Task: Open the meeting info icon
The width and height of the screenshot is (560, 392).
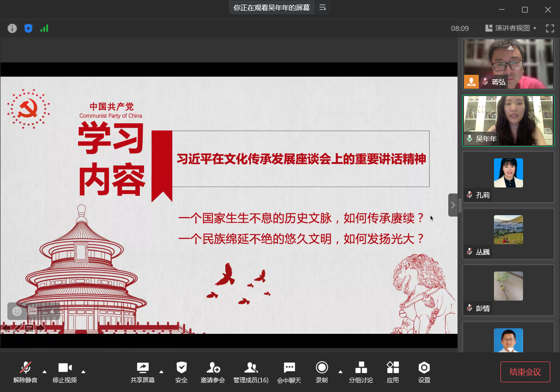Action: (x=12, y=28)
